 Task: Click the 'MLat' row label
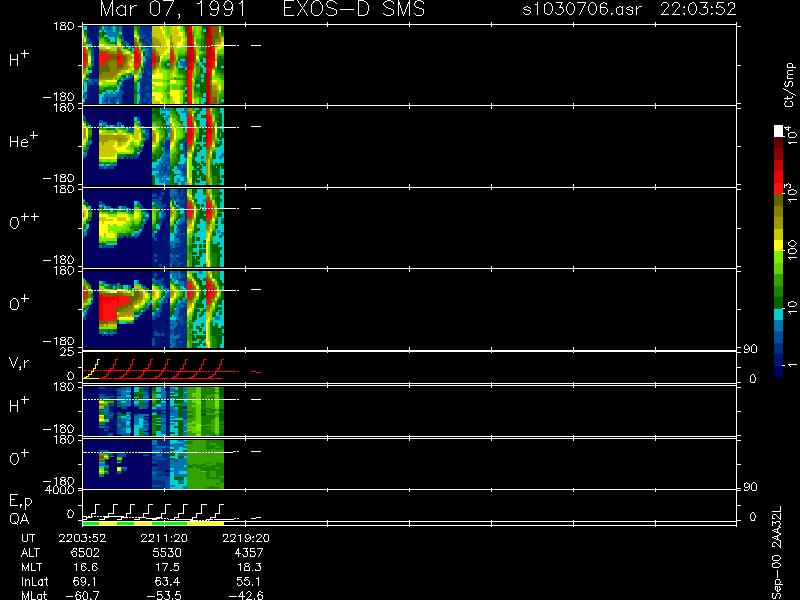click(34, 595)
